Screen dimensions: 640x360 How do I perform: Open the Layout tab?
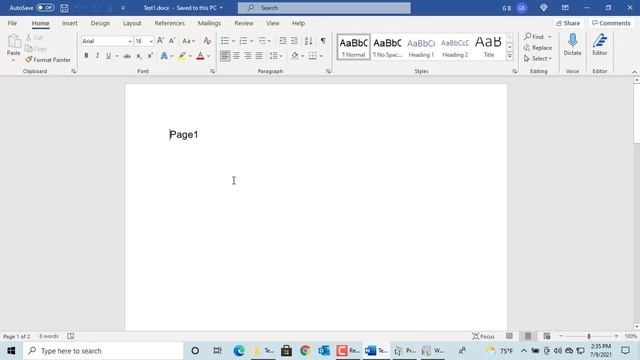[x=132, y=23]
